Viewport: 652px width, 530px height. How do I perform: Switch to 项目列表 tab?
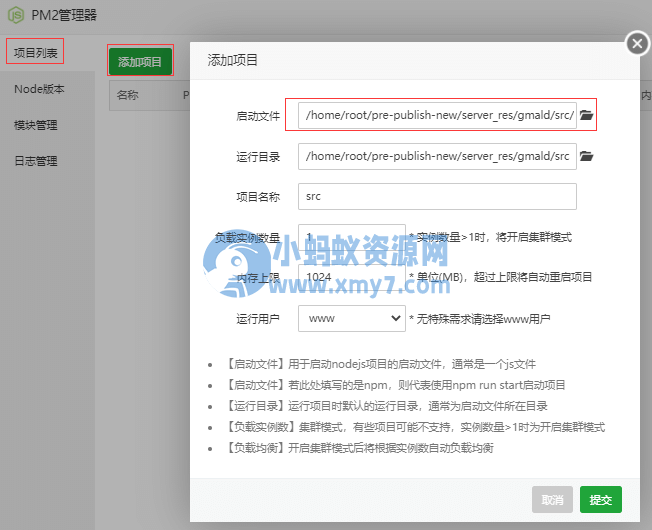pos(35,53)
